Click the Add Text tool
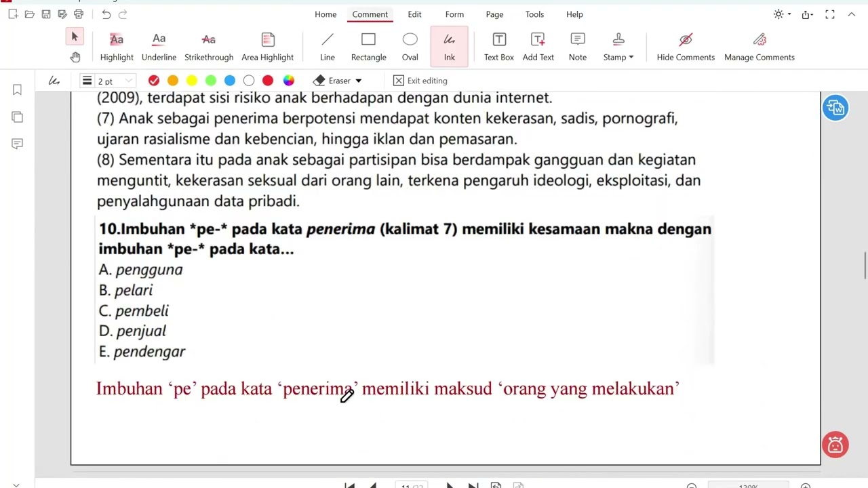The image size is (868, 488). 538,47
